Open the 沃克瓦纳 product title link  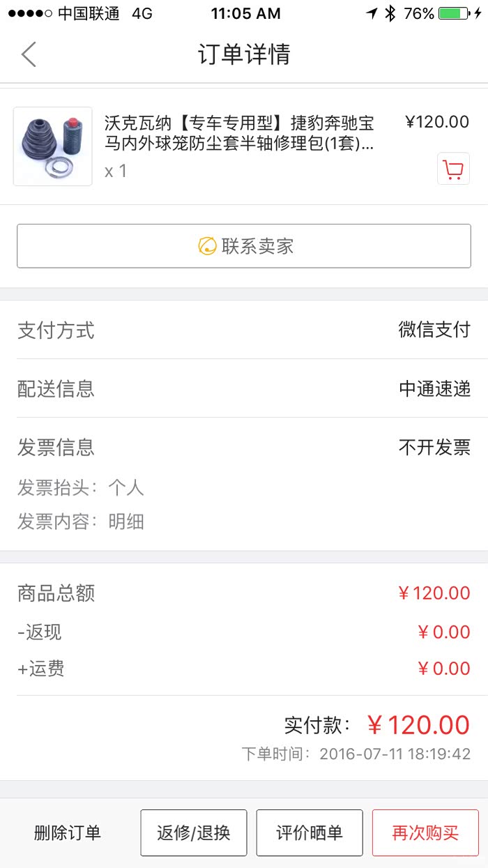point(239,134)
